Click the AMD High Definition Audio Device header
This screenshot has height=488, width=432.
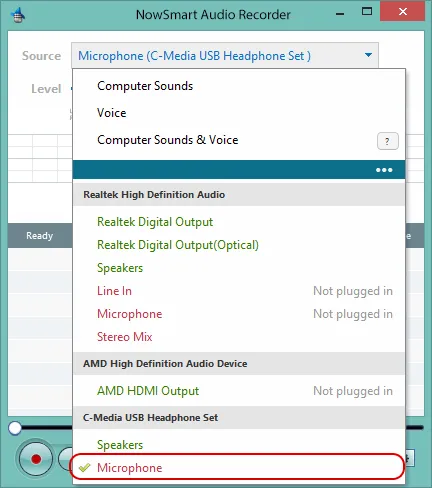pyautogui.click(x=239, y=364)
